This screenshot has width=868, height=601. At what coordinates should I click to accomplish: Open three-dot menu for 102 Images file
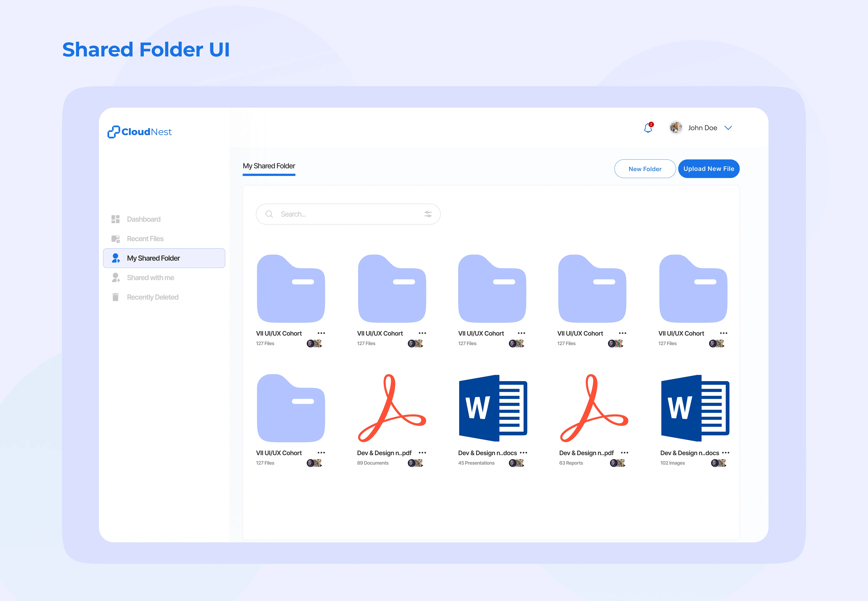coord(726,453)
